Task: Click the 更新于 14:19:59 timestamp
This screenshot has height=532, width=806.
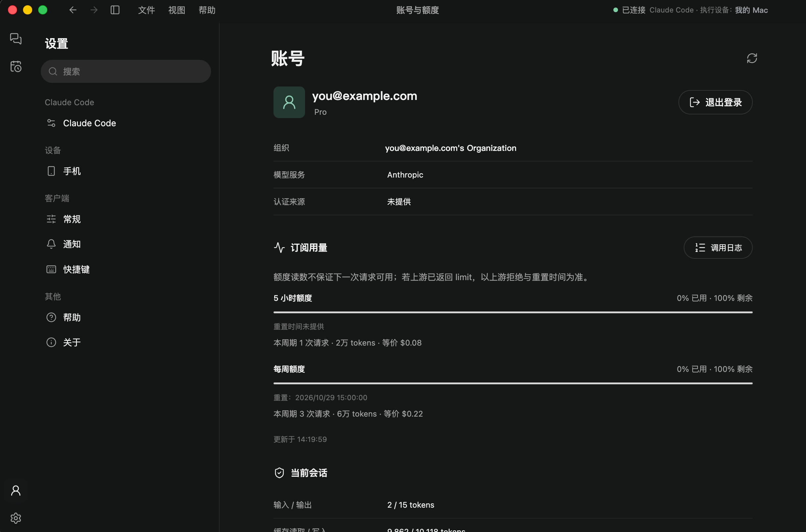Action: 300,439
